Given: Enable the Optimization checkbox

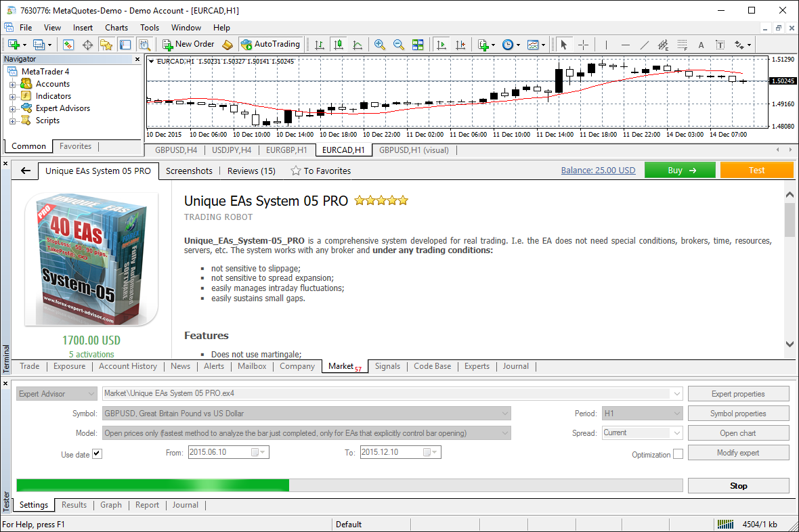Looking at the screenshot, I should pos(678,454).
